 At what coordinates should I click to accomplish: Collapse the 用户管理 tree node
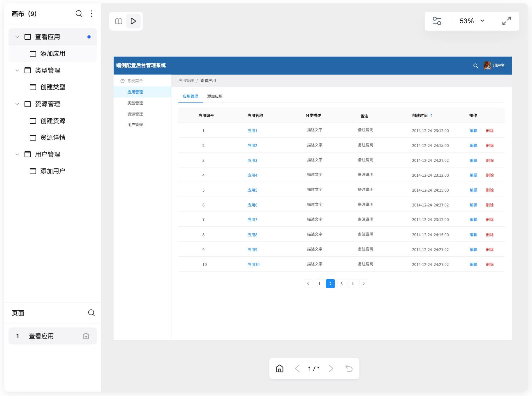pyautogui.click(x=17, y=155)
